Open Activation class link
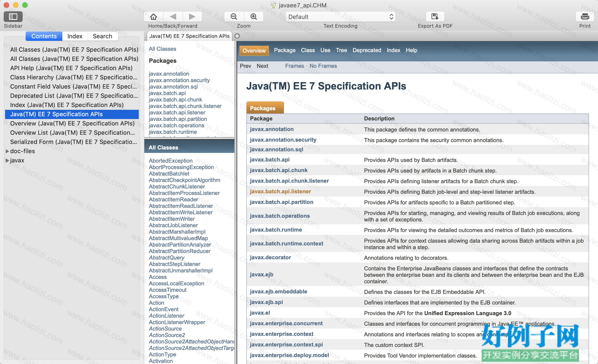 (x=161, y=361)
